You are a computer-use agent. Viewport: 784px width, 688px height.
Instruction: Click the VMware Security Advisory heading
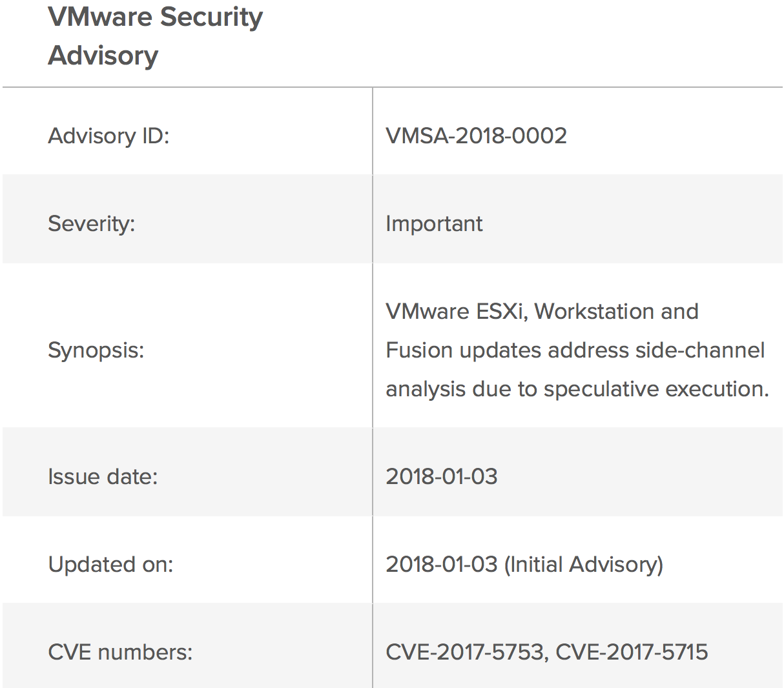(155, 35)
